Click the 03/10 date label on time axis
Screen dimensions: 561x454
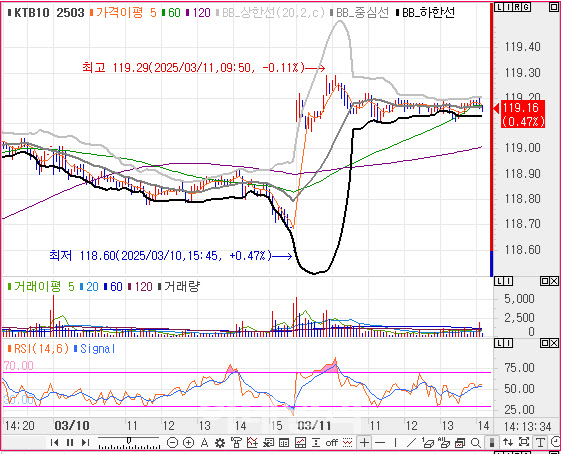point(72,425)
